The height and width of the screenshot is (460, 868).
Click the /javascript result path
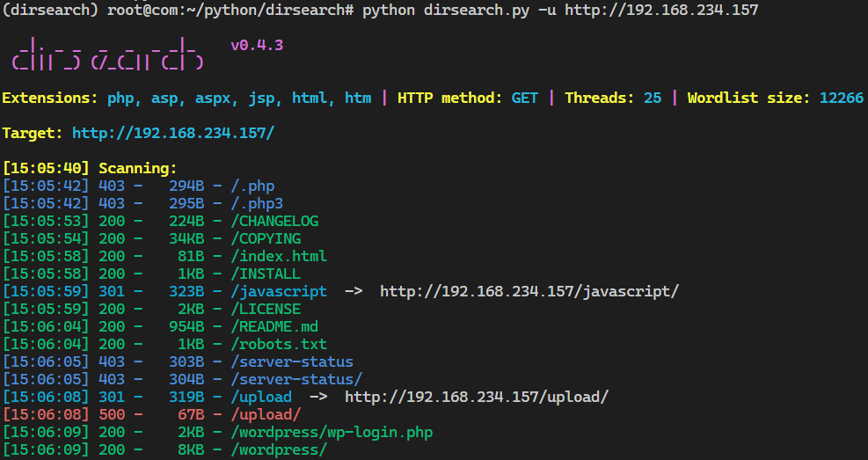tap(279, 292)
